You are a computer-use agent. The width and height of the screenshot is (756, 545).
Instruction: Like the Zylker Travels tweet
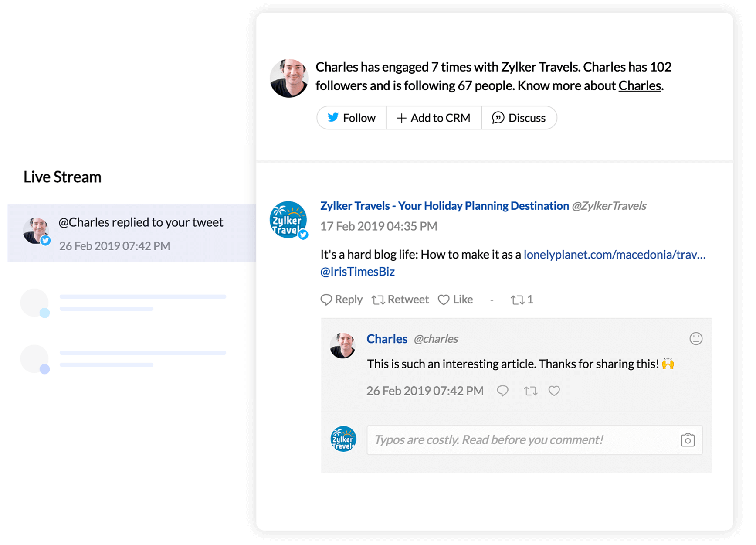[x=455, y=300]
